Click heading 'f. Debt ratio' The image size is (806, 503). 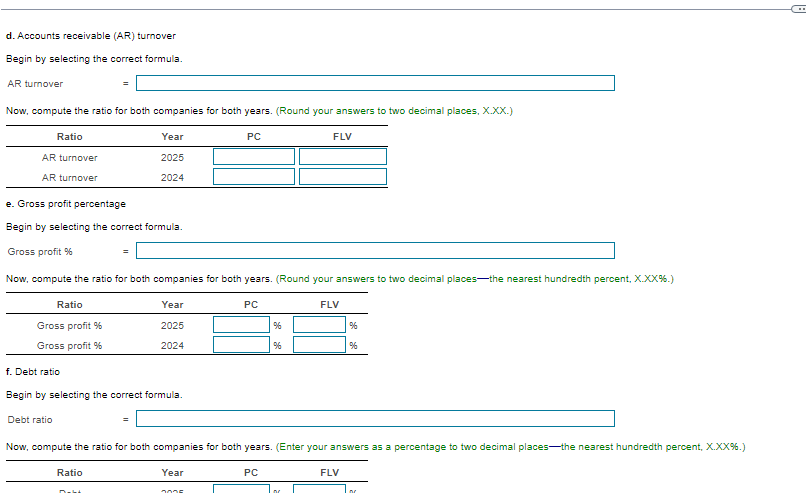tap(33, 372)
